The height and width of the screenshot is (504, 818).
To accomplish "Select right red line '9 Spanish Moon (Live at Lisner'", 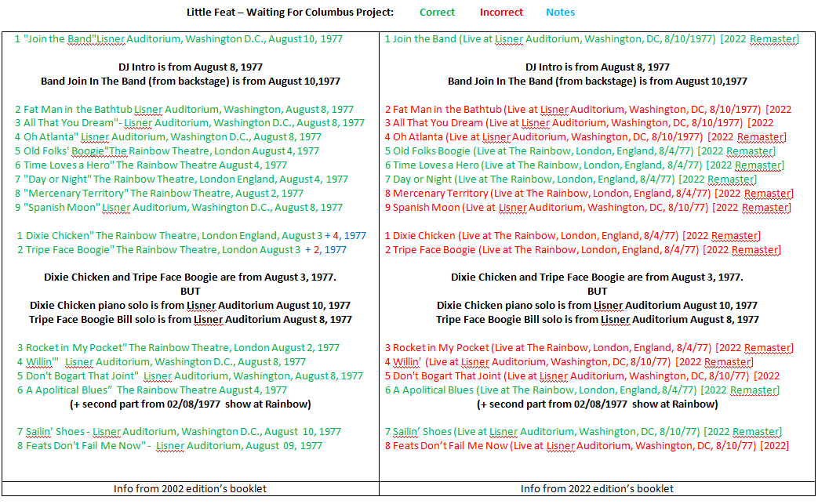I will (588, 208).
